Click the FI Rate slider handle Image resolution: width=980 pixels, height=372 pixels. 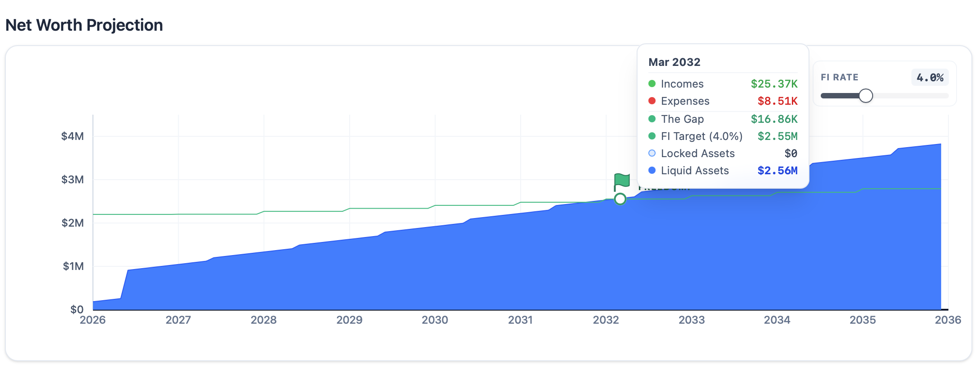click(865, 96)
